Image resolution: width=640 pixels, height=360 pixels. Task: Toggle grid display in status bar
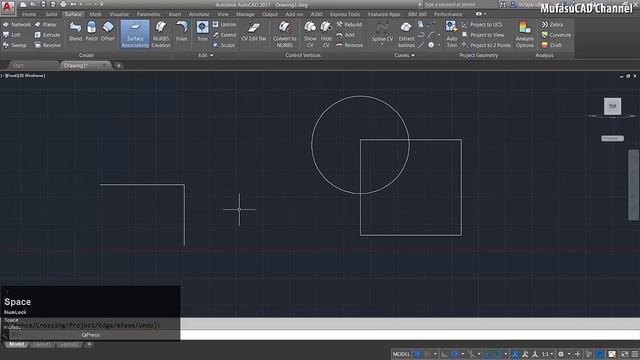click(x=417, y=354)
